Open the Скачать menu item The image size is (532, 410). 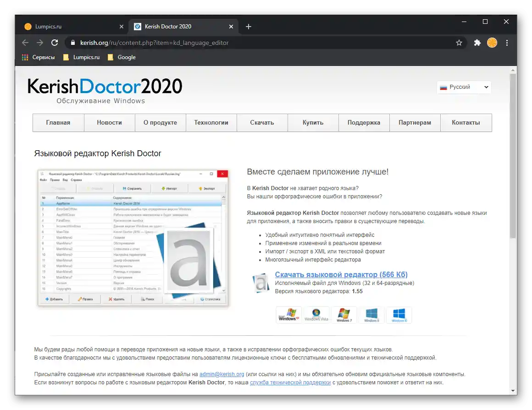[262, 123]
